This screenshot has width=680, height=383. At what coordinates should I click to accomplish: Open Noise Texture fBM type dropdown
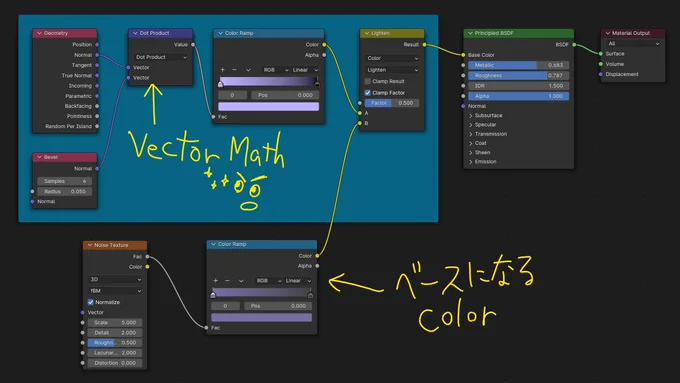pyautogui.click(x=115, y=291)
